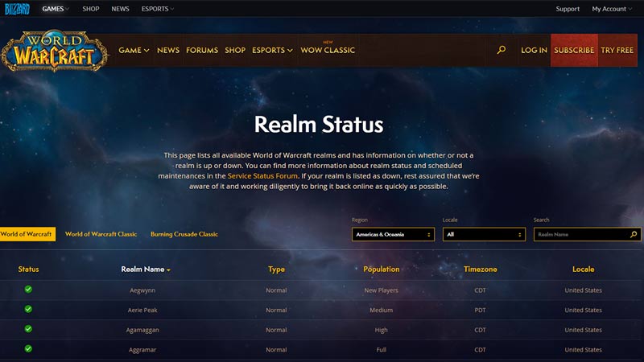644x362 pixels.
Task: Click into the Realm Name search field
Action: (580, 235)
